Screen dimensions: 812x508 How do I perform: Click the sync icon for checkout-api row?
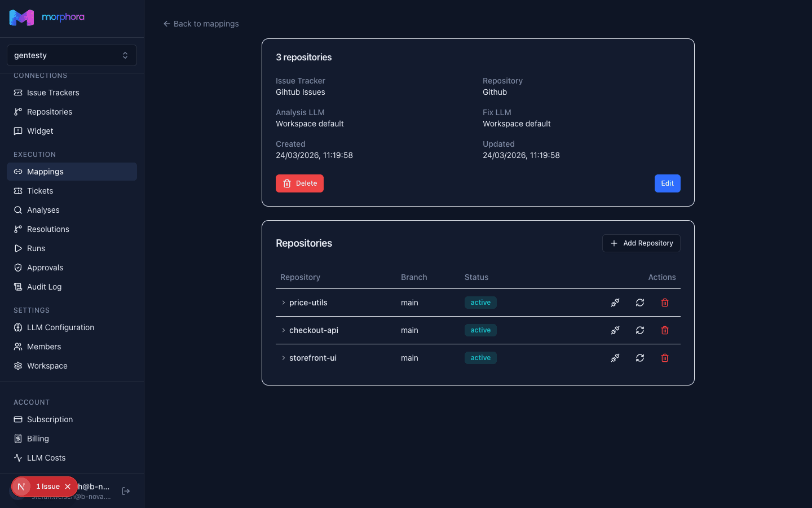[x=640, y=330]
